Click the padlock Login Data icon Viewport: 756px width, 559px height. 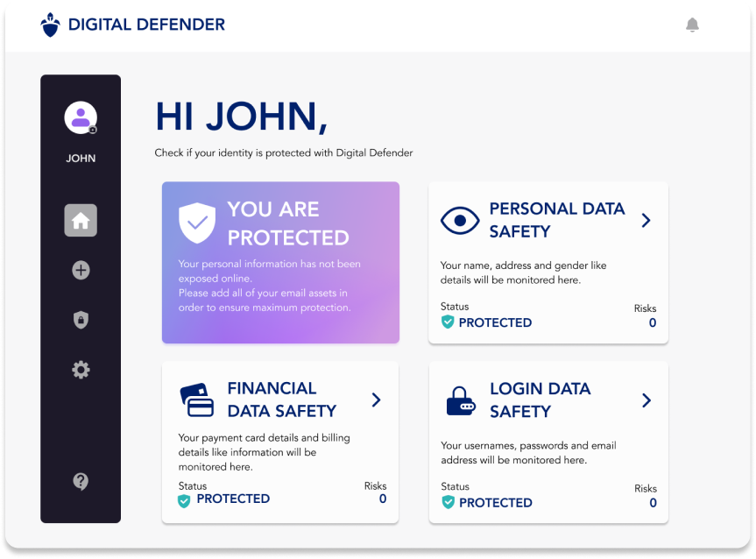460,400
